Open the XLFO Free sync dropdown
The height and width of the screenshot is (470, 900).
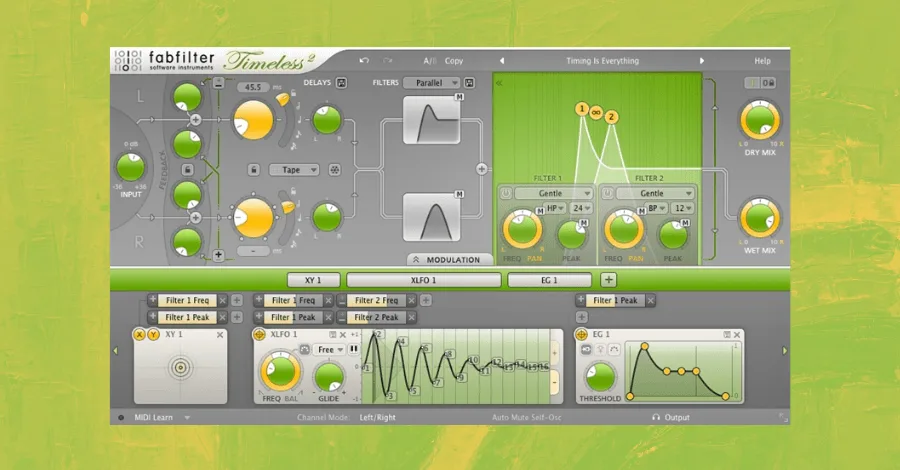(x=329, y=349)
